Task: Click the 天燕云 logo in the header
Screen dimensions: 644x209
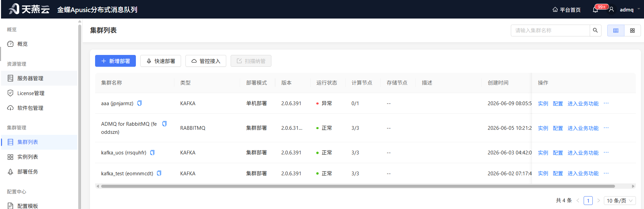Action: coord(29,9)
